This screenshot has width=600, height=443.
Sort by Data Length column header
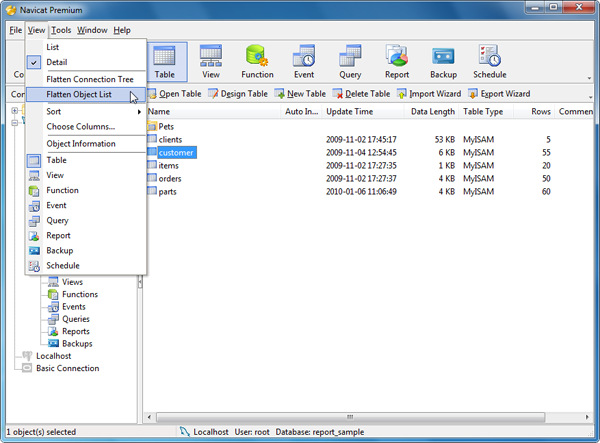[x=431, y=112]
